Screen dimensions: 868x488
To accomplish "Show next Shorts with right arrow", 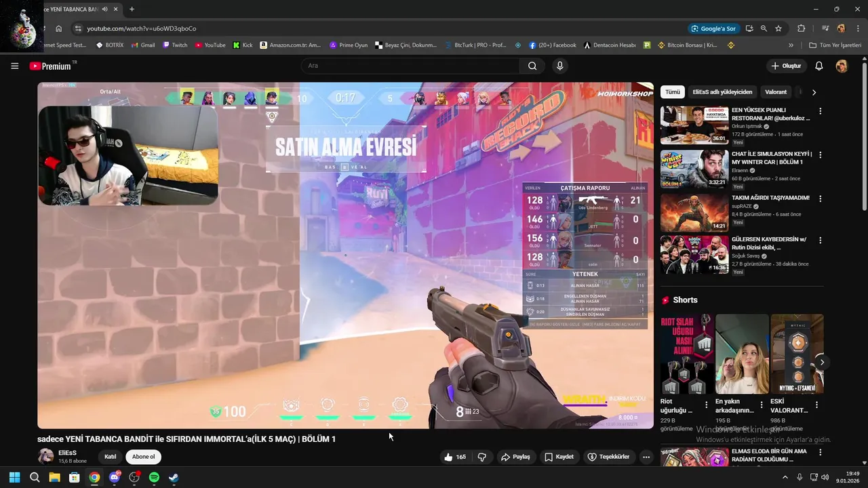I will tap(822, 363).
